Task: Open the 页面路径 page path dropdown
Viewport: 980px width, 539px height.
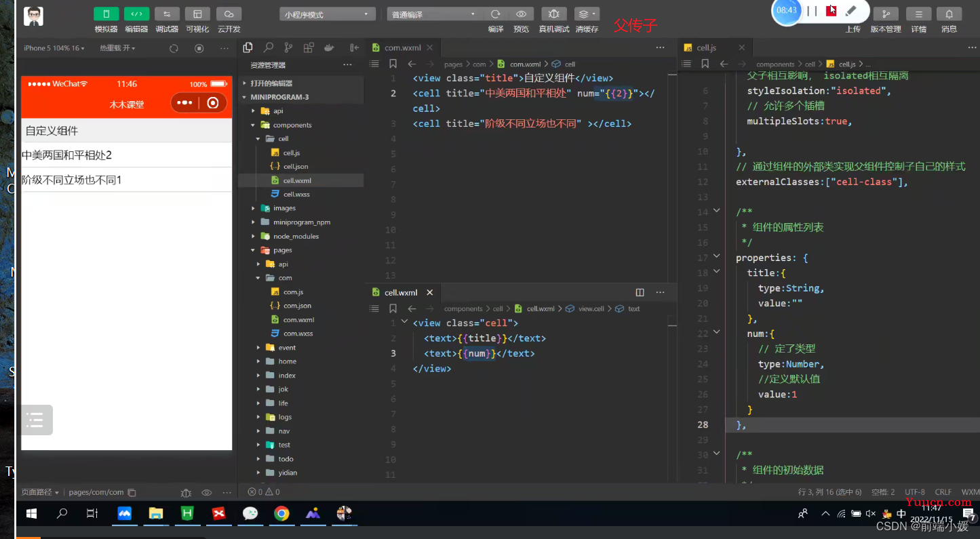Action: click(40, 492)
